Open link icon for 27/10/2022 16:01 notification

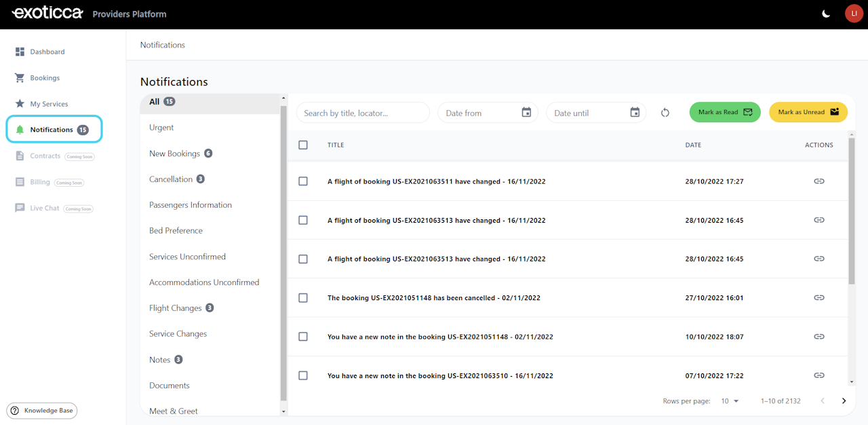[819, 297]
